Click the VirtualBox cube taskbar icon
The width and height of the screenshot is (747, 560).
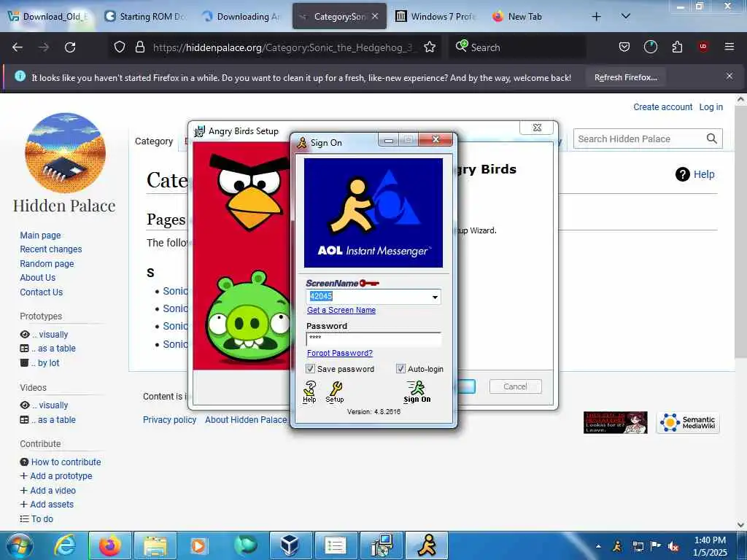click(290, 545)
